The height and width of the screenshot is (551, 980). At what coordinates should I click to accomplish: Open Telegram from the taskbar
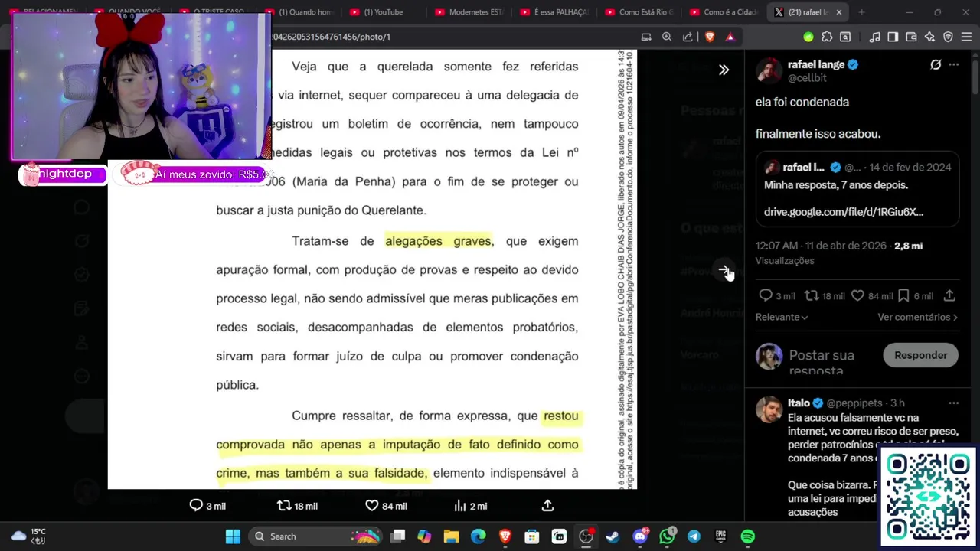click(x=694, y=536)
